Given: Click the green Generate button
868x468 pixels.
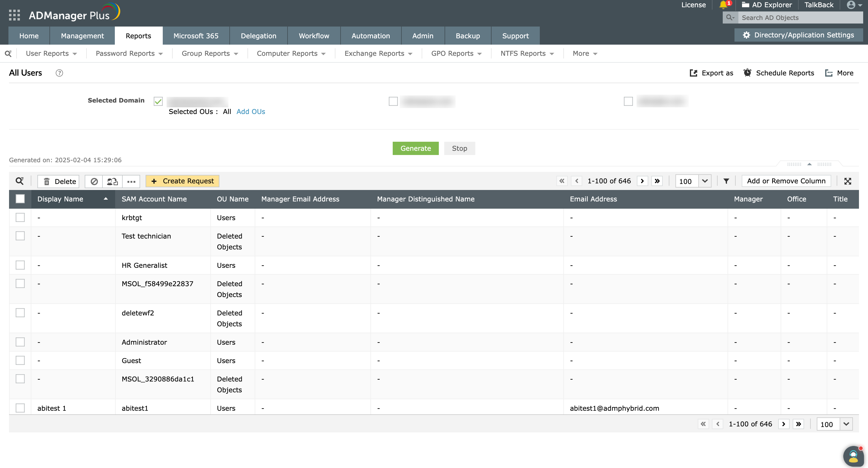Looking at the screenshot, I should (416, 148).
